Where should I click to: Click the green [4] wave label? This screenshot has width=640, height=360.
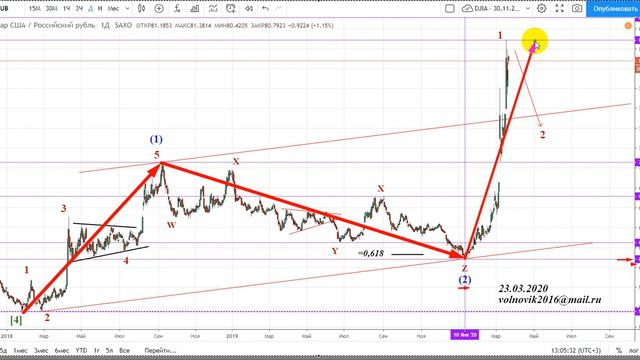[x=16, y=320]
